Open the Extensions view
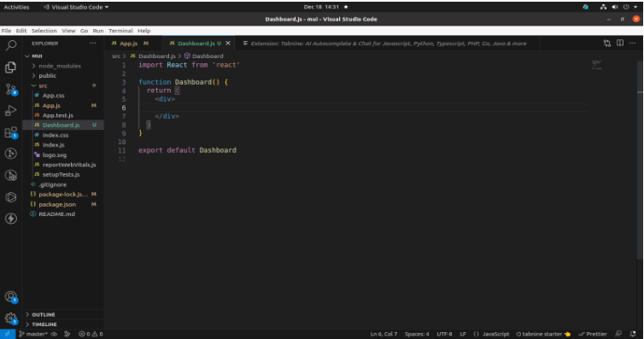 pyautogui.click(x=11, y=132)
